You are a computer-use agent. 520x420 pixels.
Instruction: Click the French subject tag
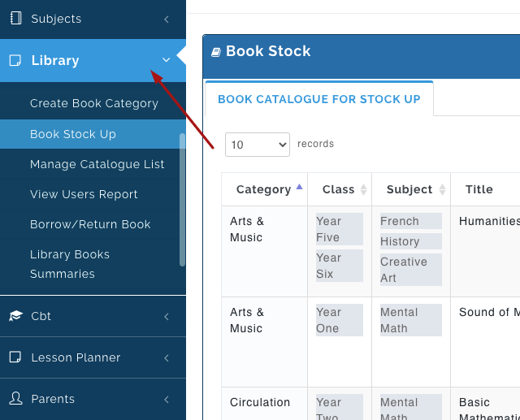[x=411, y=221]
